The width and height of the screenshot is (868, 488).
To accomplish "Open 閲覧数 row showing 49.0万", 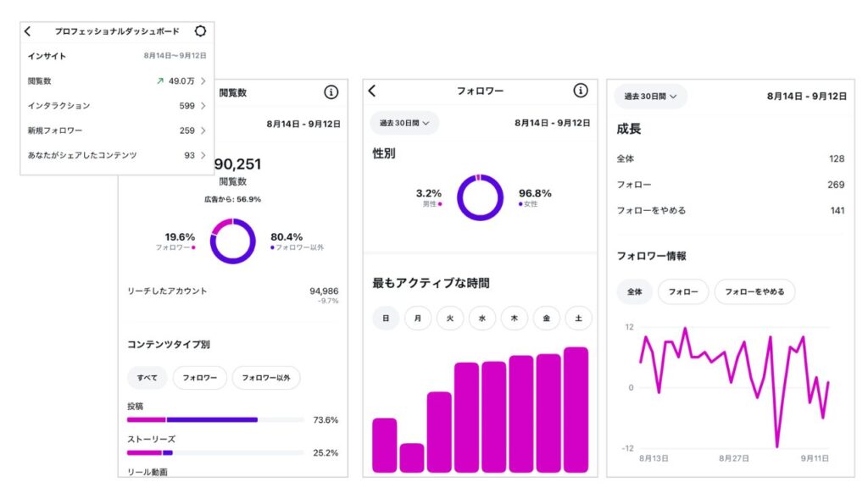I will tap(117, 81).
